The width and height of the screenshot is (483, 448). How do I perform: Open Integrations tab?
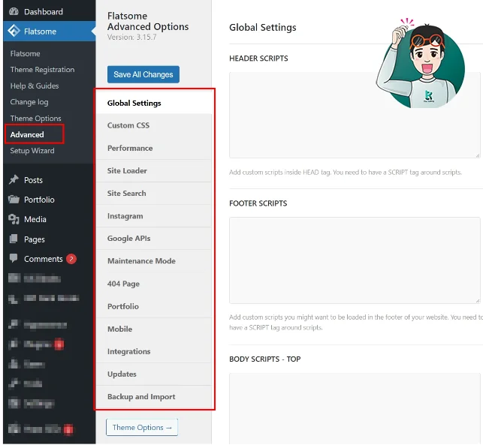point(154,351)
